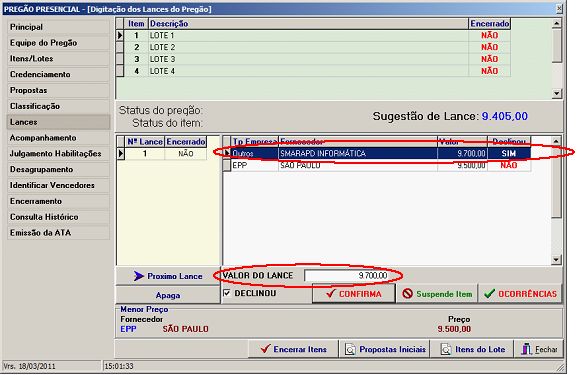Viewport: 578px width, 375px height.
Task: Open OCORRÊNCIAS
Action: click(x=520, y=294)
